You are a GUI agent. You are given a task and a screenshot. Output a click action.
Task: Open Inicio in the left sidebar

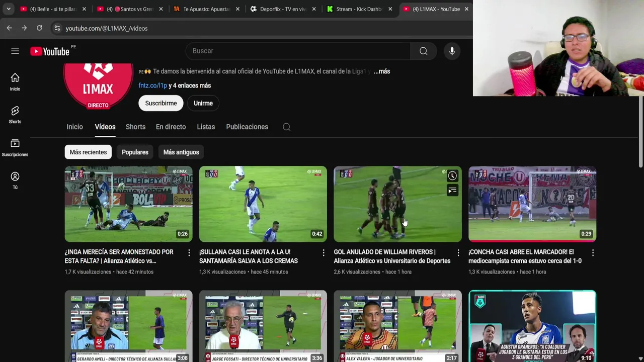15,82
